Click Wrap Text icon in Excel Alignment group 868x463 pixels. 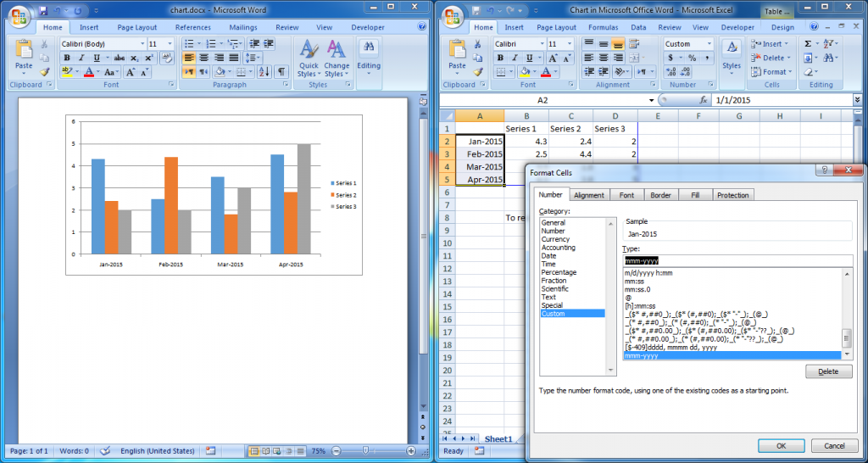634,44
